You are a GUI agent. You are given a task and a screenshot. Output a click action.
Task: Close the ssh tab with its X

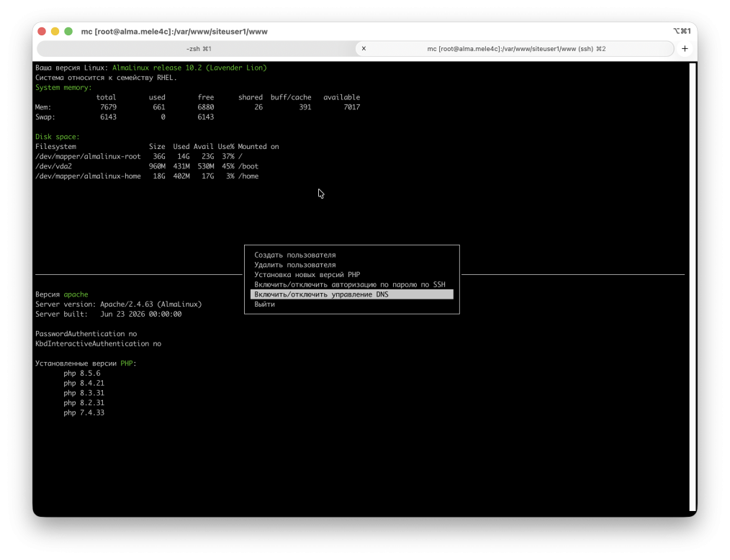coord(364,48)
